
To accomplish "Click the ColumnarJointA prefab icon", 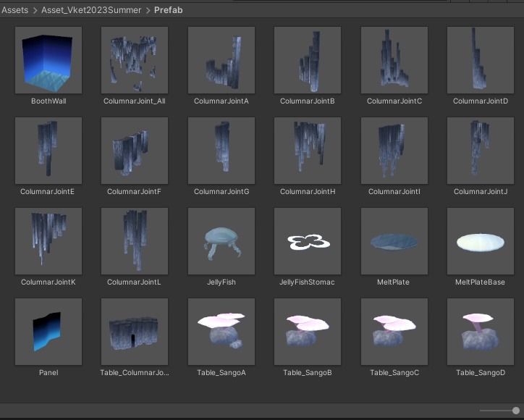I will click(x=221, y=60).
